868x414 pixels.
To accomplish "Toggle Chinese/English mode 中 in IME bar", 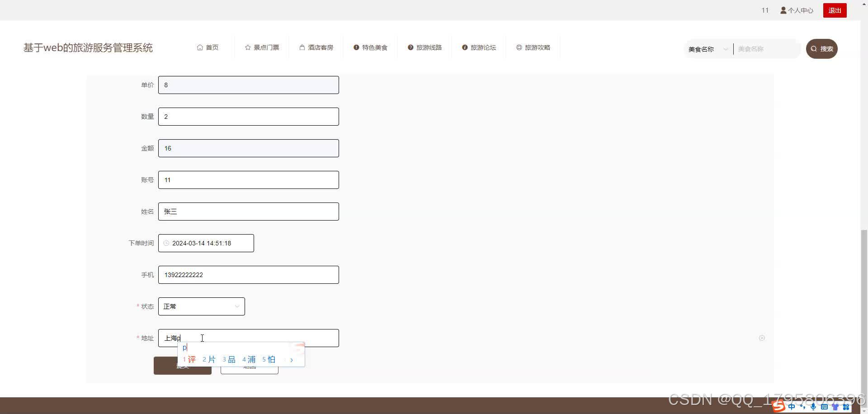I will pyautogui.click(x=792, y=407).
